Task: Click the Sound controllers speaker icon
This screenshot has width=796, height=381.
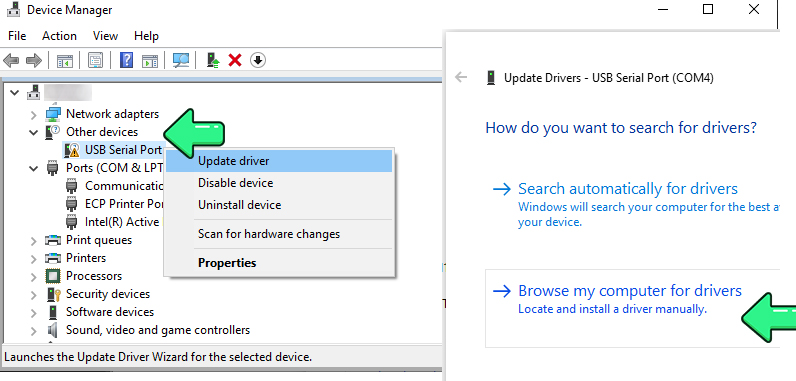Action: tap(53, 330)
